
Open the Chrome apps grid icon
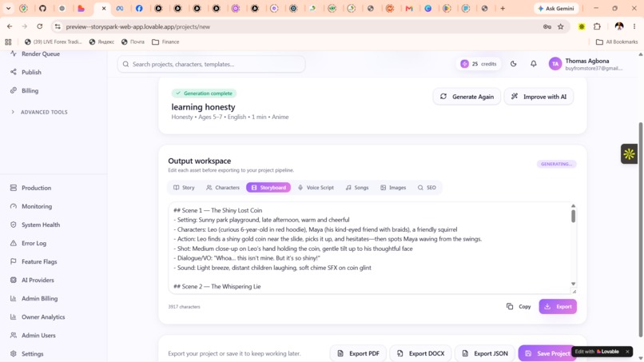(8, 42)
